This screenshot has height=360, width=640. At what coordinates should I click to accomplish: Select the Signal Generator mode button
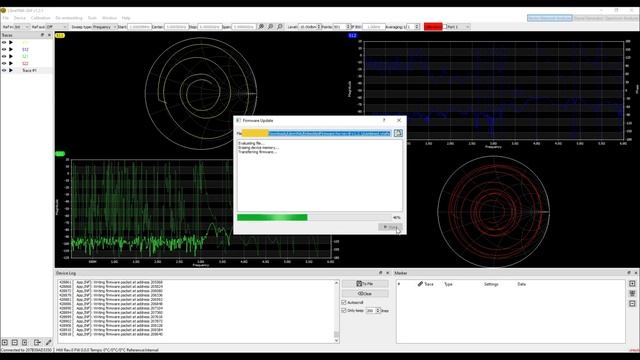click(588, 18)
